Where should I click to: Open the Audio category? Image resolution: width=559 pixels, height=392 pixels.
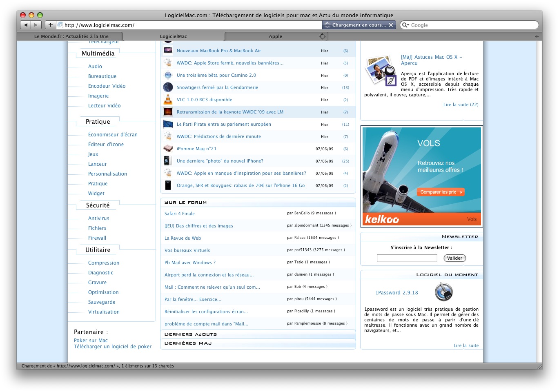pyautogui.click(x=95, y=67)
